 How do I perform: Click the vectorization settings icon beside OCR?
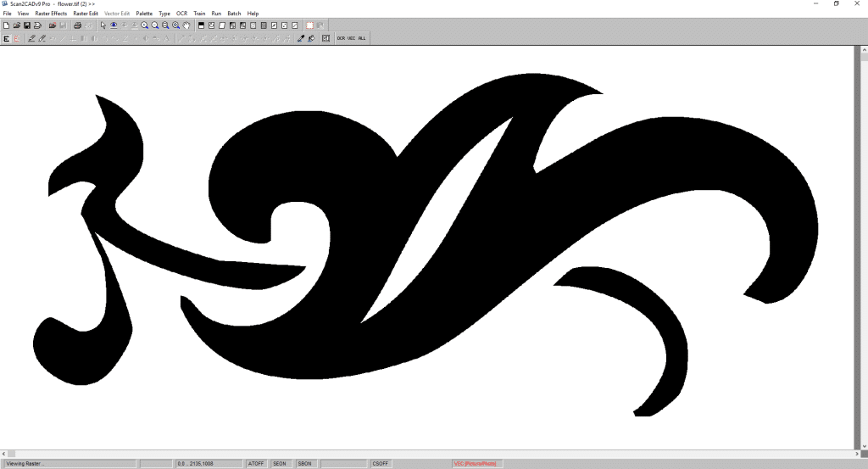point(326,39)
